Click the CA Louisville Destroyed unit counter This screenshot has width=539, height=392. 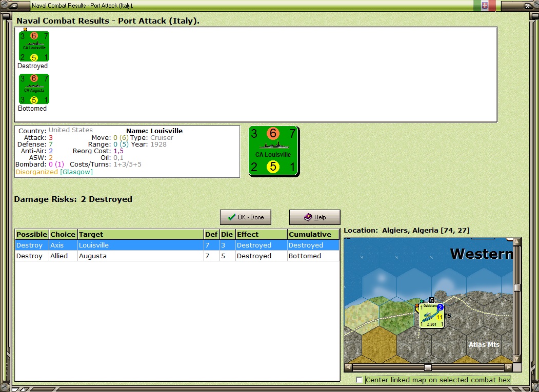(34, 47)
